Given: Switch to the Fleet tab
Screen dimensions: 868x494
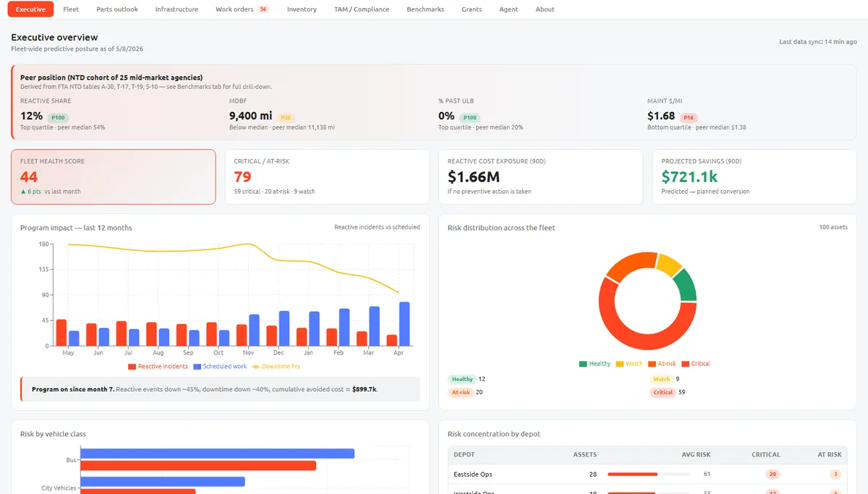Looking at the screenshot, I should (x=71, y=9).
